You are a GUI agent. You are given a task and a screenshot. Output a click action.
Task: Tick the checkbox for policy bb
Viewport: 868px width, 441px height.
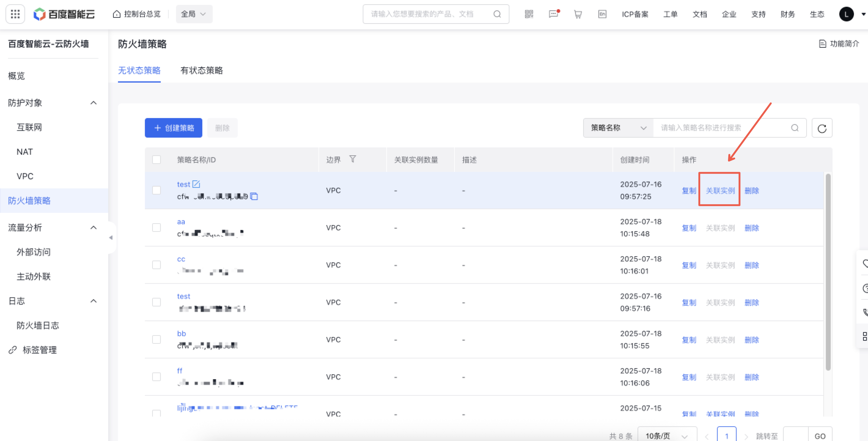(x=156, y=339)
